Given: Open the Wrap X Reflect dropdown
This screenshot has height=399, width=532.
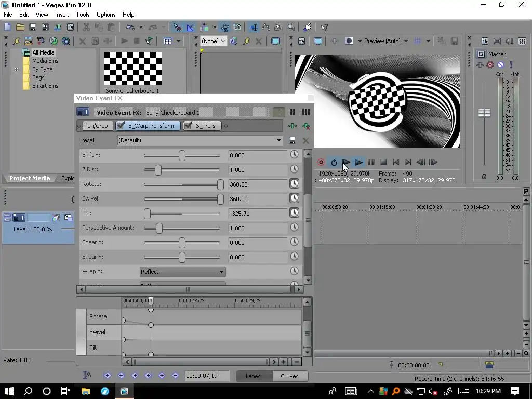Looking at the screenshot, I should [182, 272].
